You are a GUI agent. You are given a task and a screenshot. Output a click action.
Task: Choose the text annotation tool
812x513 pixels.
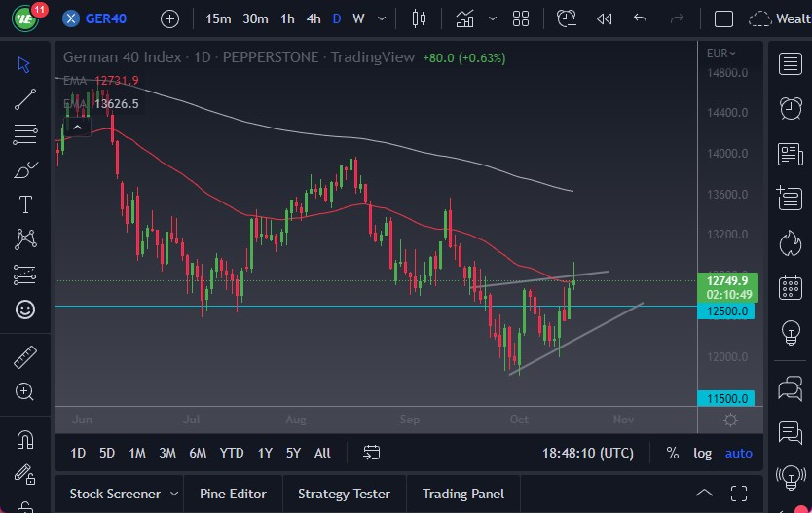[25, 204]
